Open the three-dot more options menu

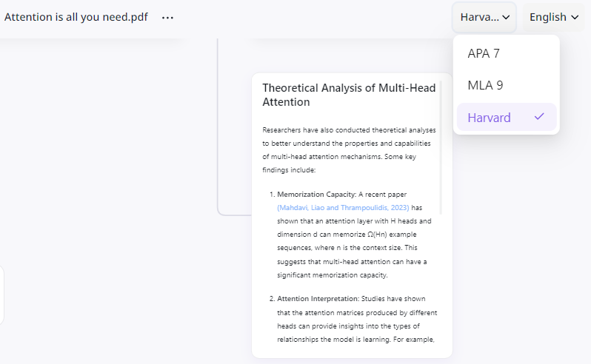(167, 18)
